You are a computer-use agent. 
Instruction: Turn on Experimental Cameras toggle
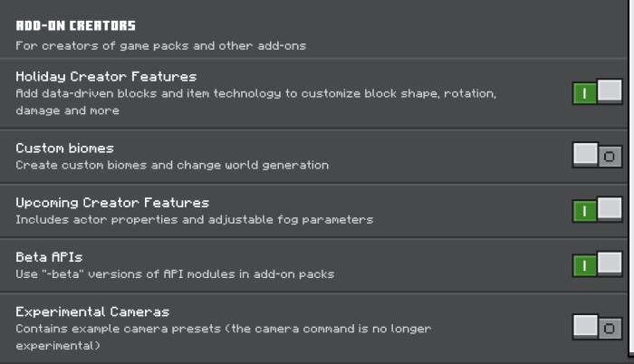coord(597,327)
